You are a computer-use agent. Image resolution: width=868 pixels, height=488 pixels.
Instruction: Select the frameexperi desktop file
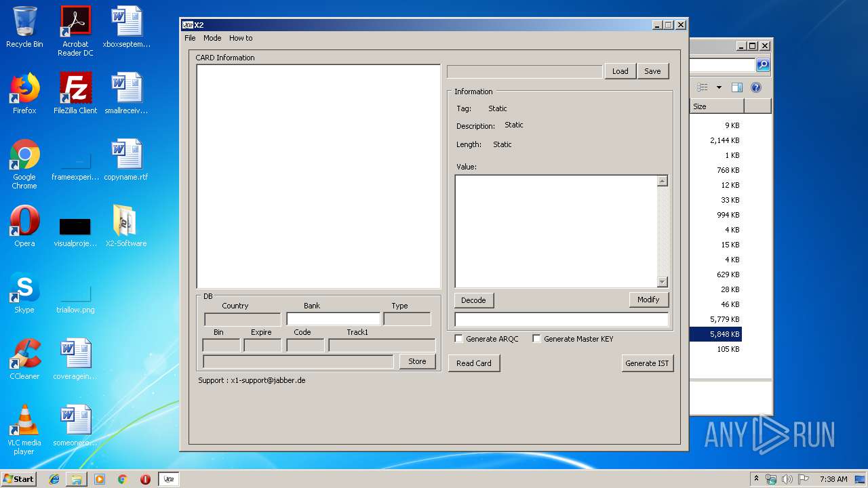(x=75, y=167)
